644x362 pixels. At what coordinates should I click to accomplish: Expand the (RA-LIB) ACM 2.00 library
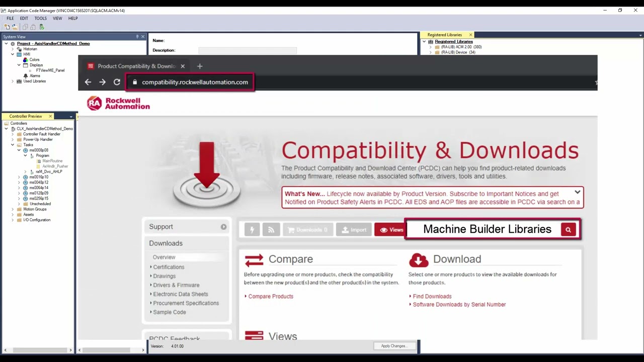tap(431, 47)
